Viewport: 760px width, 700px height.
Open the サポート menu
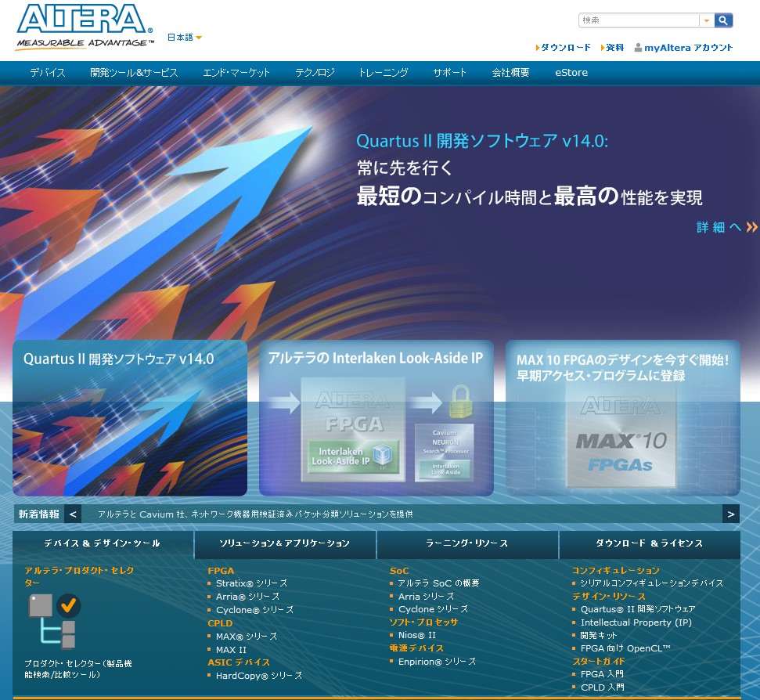pyautogui.click(x=450, y=73)
